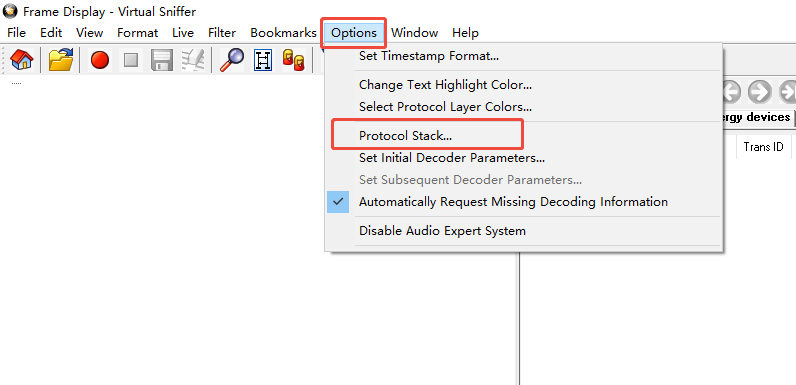Start capture with the red record icon

pyautogui.click(x=100, y=60)
